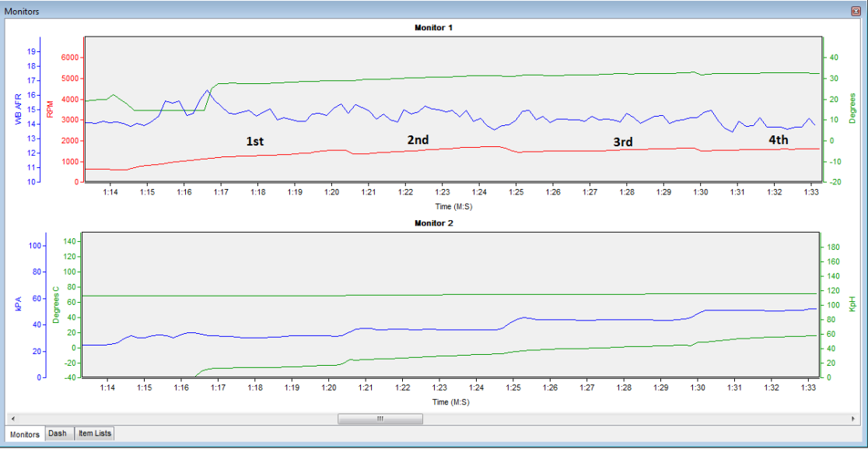This screenshot has width=868, height=449.
Task: Open the Item Lists tab
Action: pyautogui.click(x=94, y=434)
